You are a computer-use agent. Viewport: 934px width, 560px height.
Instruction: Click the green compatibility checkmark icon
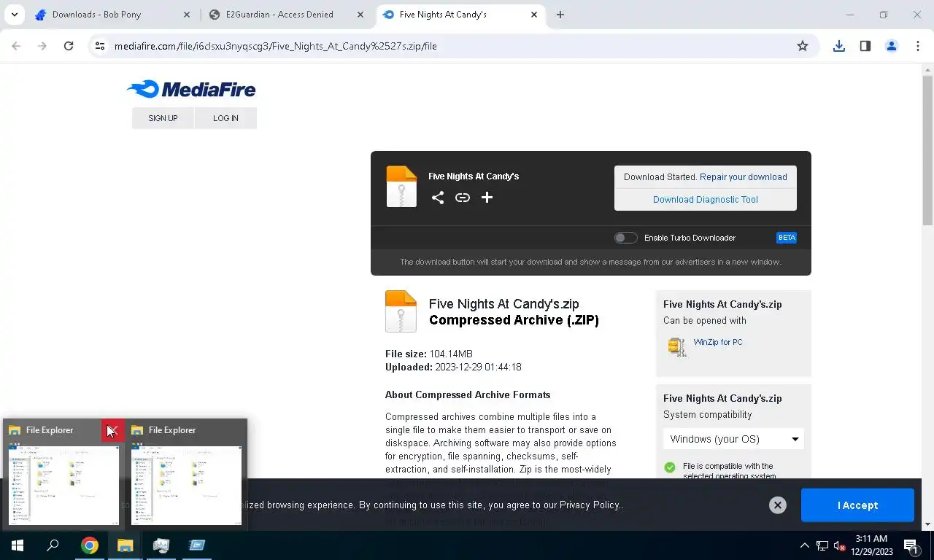pos(670,467)
